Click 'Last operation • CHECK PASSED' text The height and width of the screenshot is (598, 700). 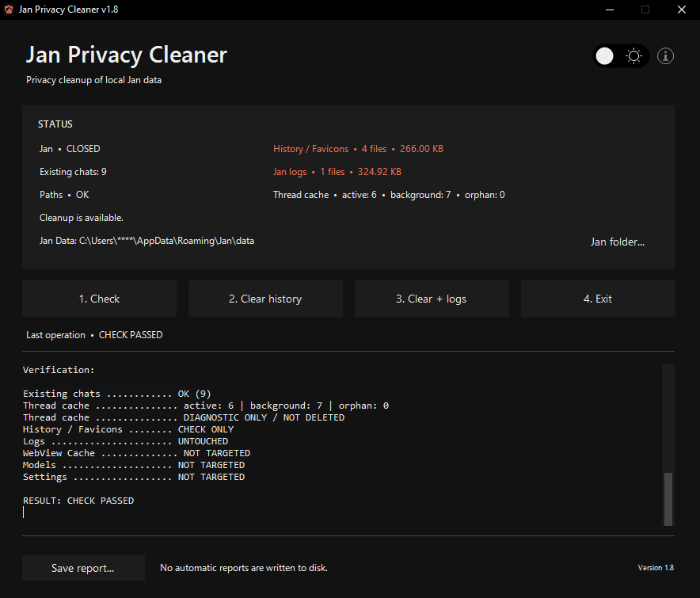pyautogui.click(x=94, y=335)
